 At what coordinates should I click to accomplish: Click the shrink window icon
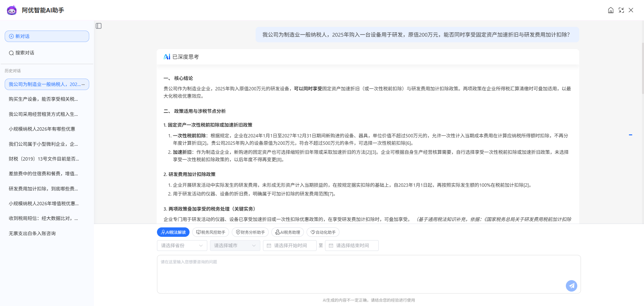click(x=621, y=10)
